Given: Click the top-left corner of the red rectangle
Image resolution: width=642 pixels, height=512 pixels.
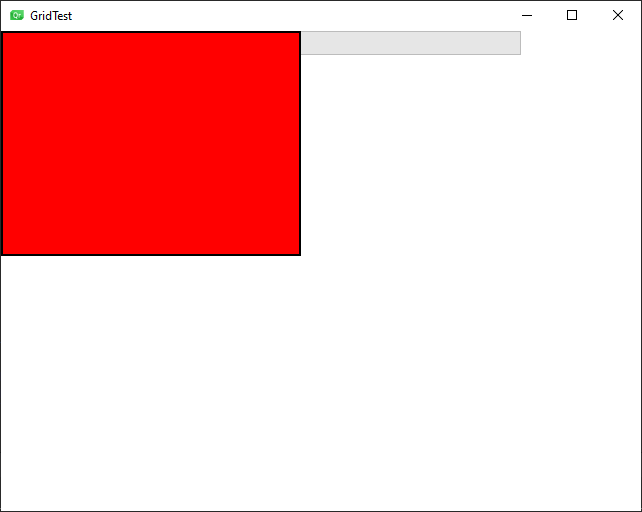Looking at the screenshot, I should 2,32.
